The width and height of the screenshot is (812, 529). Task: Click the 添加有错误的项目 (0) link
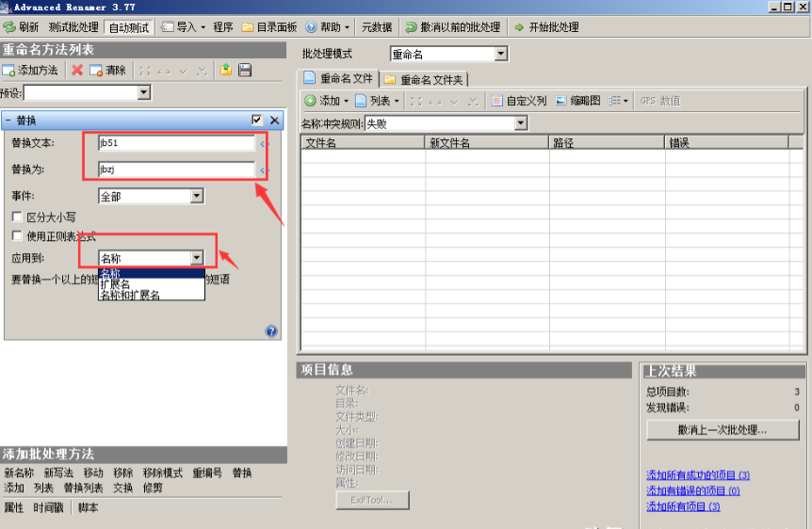coord(693,490)
